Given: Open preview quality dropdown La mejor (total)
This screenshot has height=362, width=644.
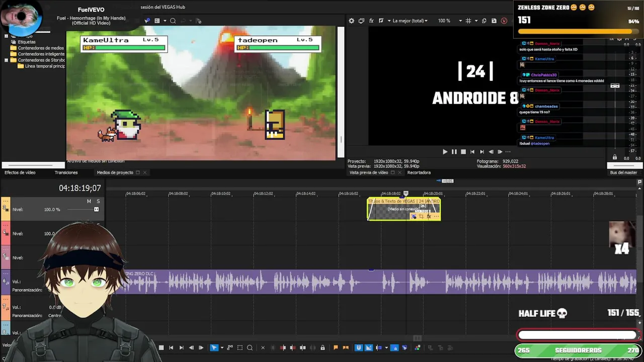Looking at the screenshot, I should click(x=410, y=21).
